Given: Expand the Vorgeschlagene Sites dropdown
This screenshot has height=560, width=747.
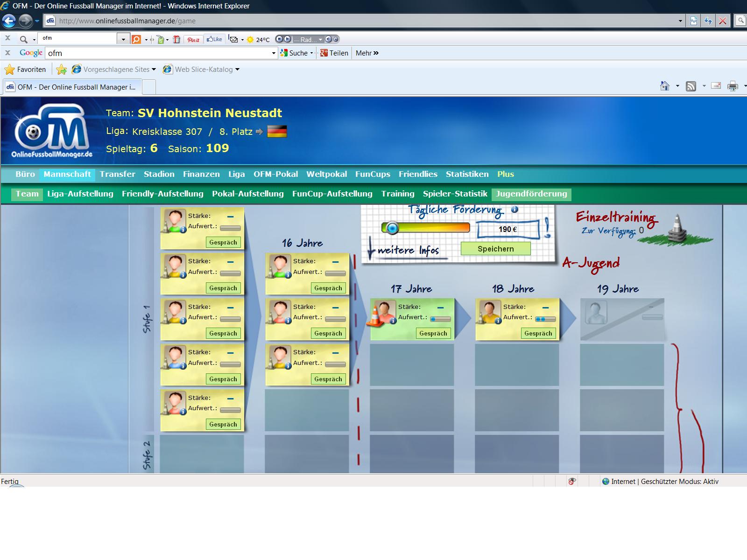Looking at the screenshot, I should point(154,70).
